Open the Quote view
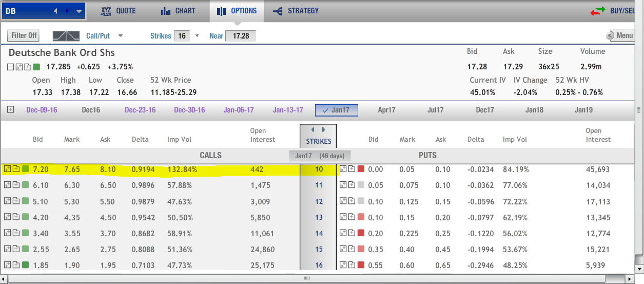This screenshot has width=644, height=284. point(118,11)
